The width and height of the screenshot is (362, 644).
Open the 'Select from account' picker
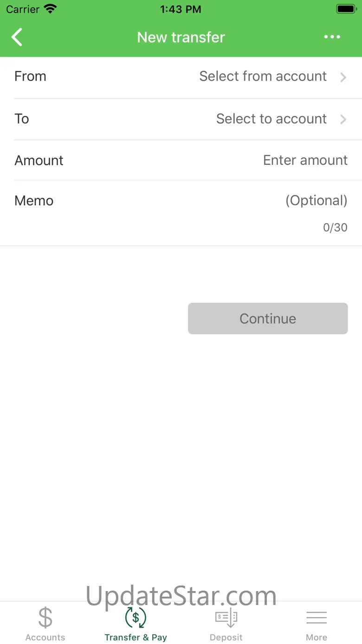click(x=263, y=76)
